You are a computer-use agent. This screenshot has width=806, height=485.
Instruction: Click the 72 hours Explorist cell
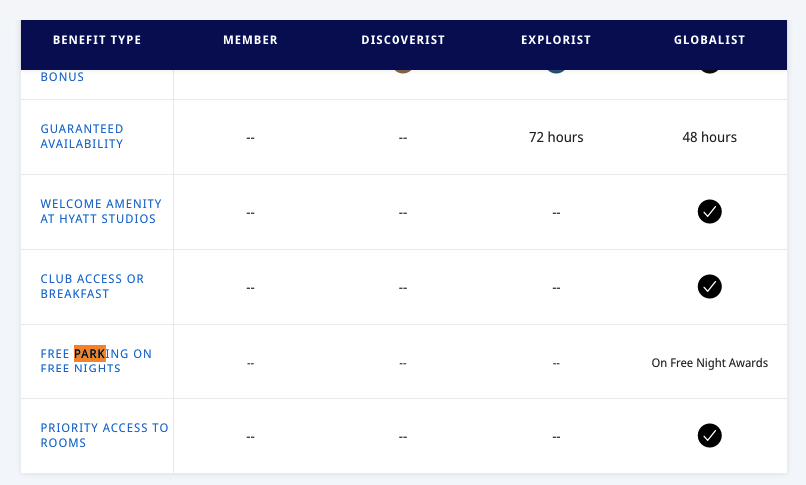(556, 137)
